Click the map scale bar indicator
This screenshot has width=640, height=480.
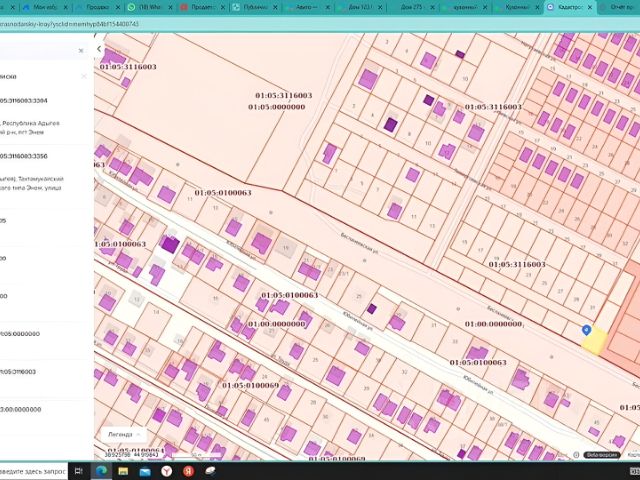[x=197, y=454]
